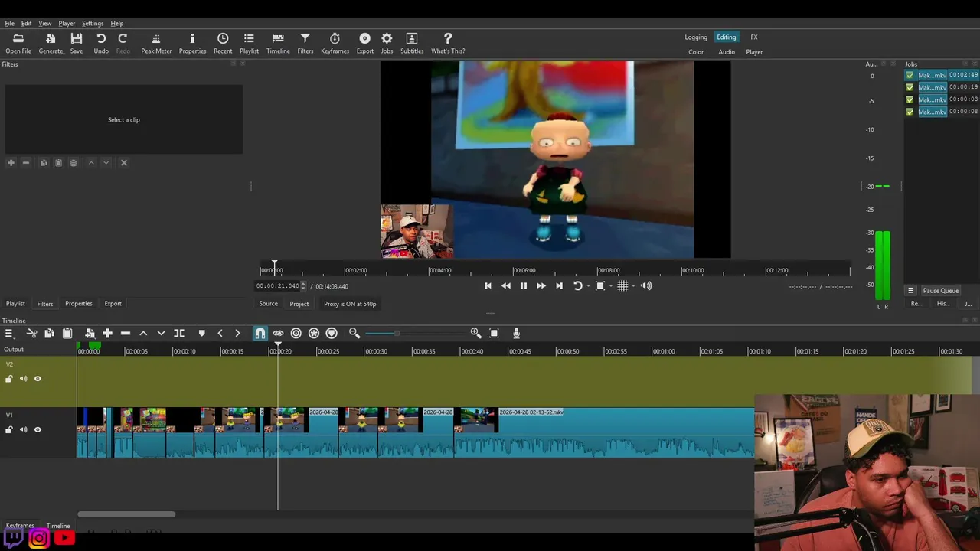The width and height of the screenshot is (980, 551).
Task: Open the View menu
Action: tap(45, 23)
